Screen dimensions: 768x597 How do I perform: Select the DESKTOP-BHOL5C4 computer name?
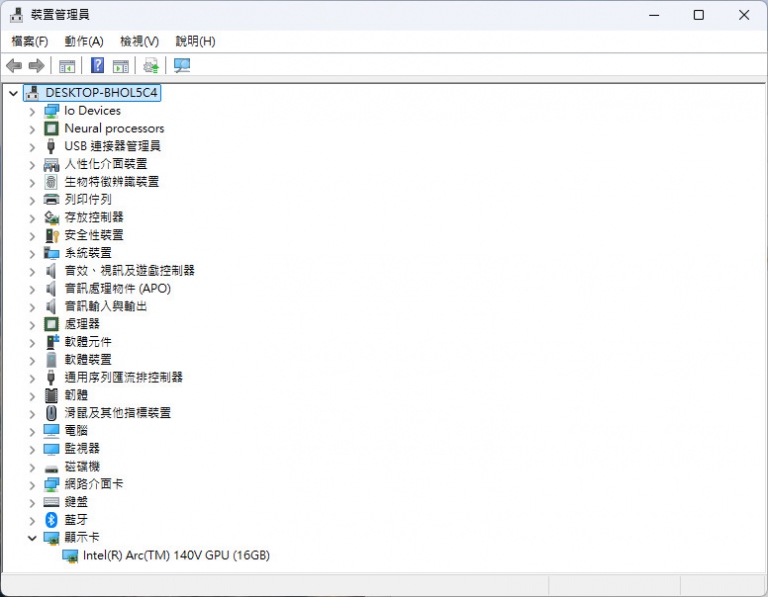[x=101, y=93]
